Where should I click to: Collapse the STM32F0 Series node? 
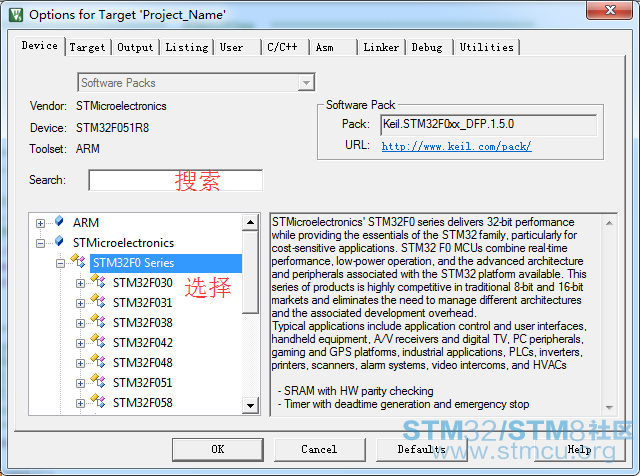pos(60,263)
